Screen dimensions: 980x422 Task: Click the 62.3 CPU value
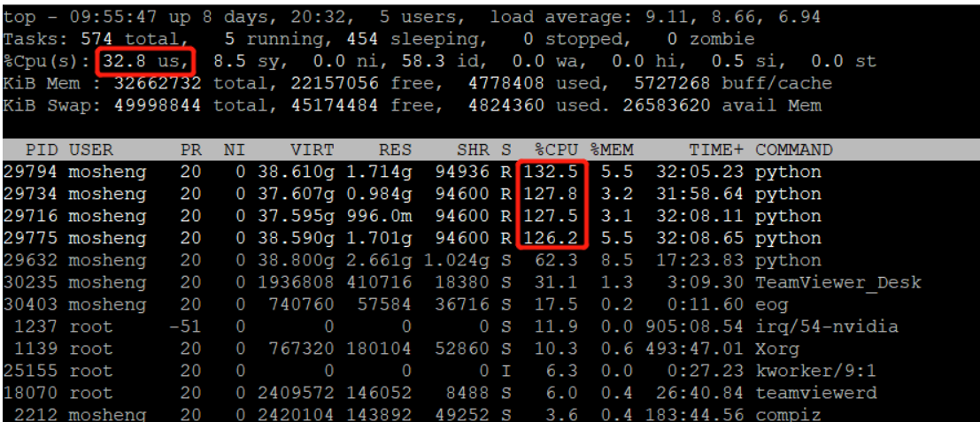point(558,260)
